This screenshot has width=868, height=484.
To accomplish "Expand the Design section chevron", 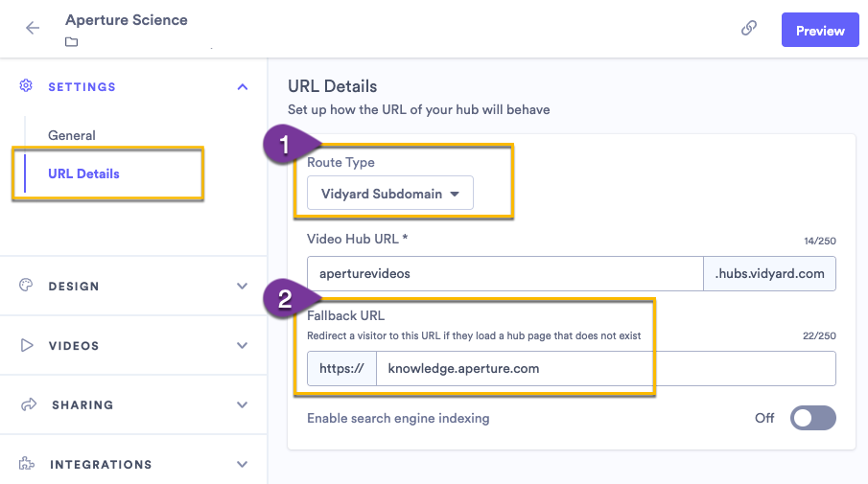I will (242, 286).
